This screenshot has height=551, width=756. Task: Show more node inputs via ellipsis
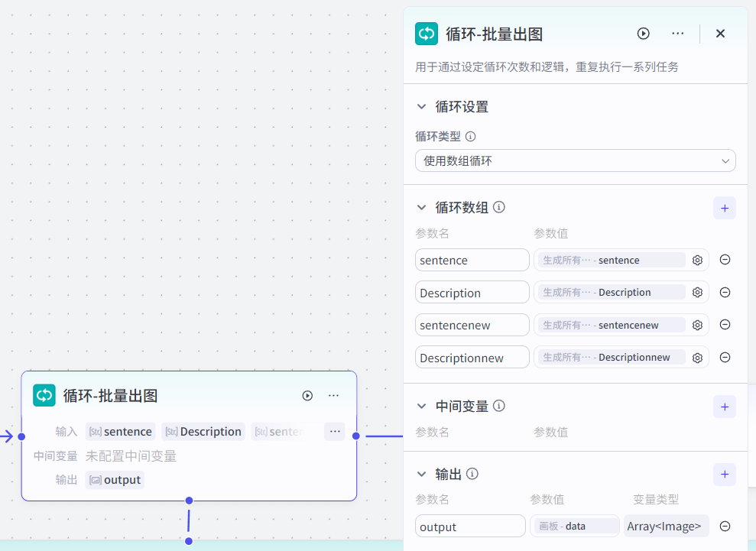coord(335,432)
